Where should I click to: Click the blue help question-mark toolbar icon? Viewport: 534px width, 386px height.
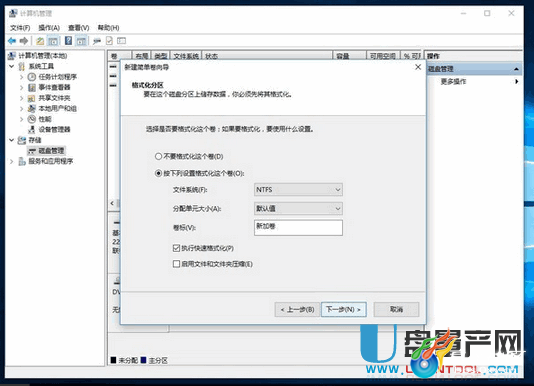[68, 41]
